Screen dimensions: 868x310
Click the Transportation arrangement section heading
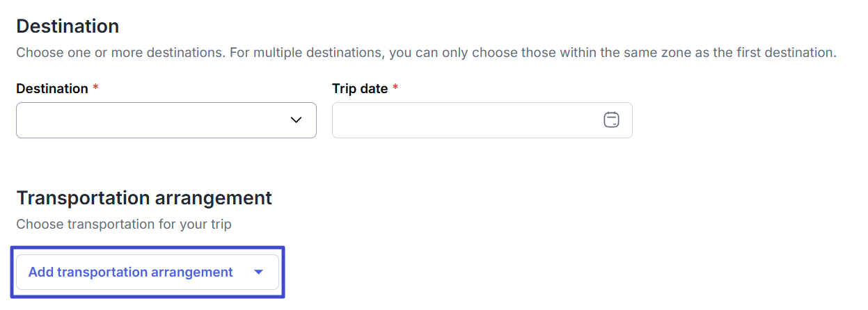(x=144, y=198)
